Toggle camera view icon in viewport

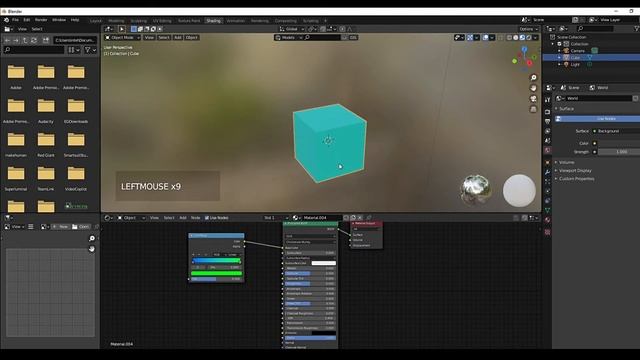533,99
